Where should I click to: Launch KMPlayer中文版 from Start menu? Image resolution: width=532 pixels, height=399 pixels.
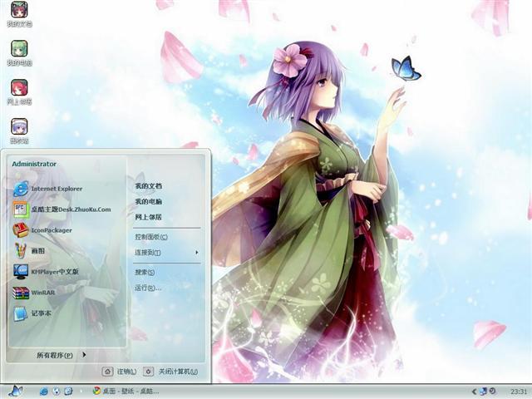pos(46,272)
